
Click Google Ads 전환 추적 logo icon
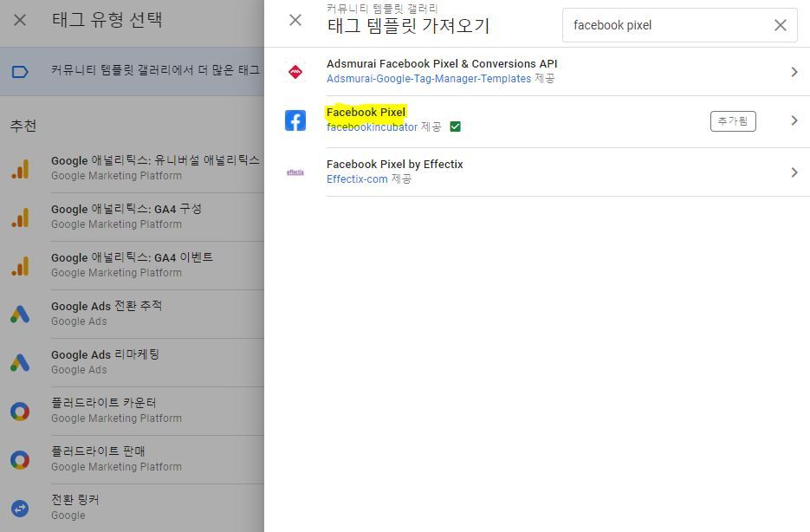click(x=20, y=314)
